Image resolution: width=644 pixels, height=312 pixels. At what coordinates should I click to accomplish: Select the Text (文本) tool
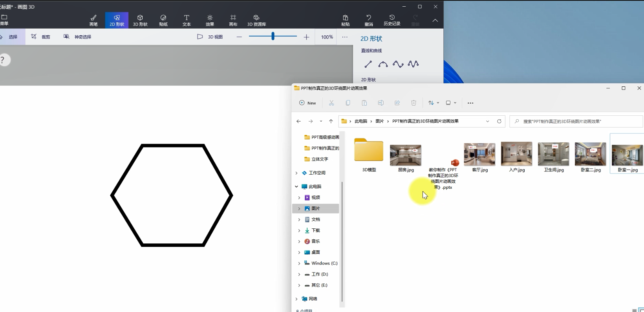(187, 20)
